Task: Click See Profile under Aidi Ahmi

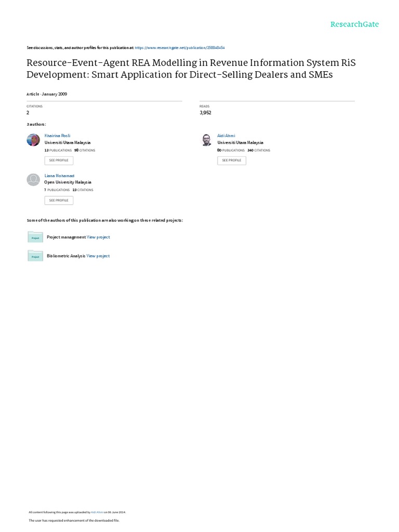Action: (x=232, y=161)
